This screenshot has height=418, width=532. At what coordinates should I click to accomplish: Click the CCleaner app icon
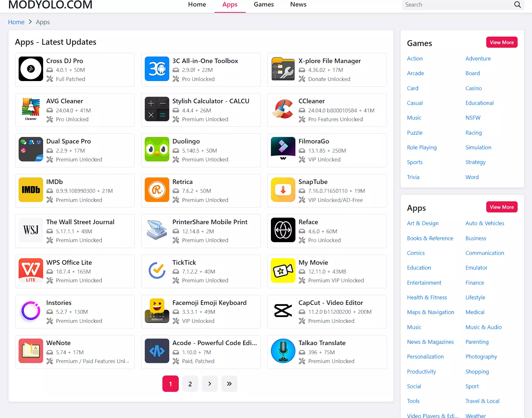283,109
